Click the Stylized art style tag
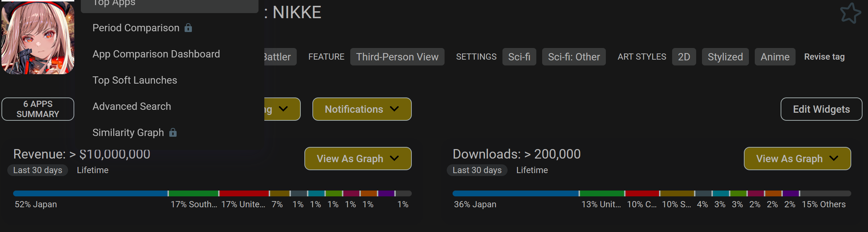This screenshot has height=232, width=868. click(x=725, y=57)
